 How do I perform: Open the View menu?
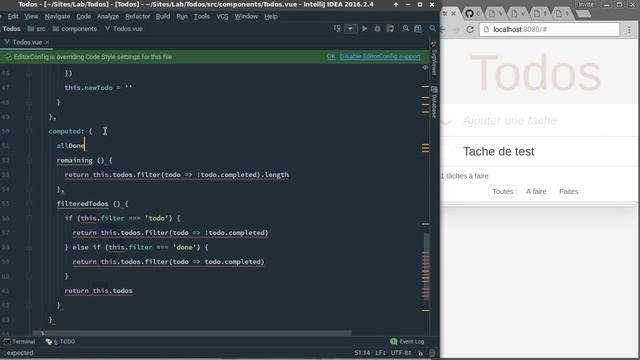click(31, 16)
